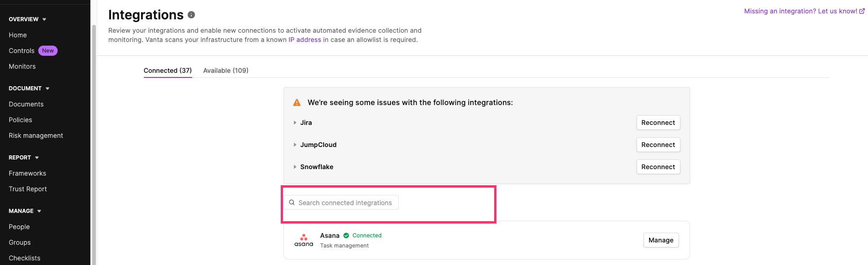Click the Asana logo icon
The image size is (868, 265).
tap(304, 240)
